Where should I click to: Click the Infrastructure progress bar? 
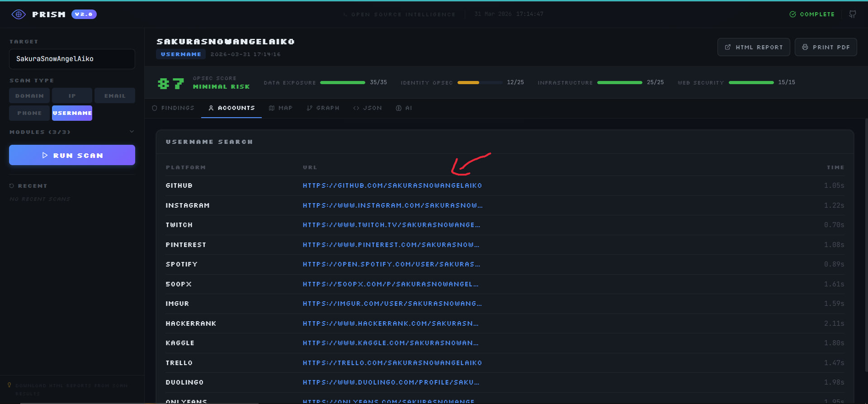pos(620,82)
